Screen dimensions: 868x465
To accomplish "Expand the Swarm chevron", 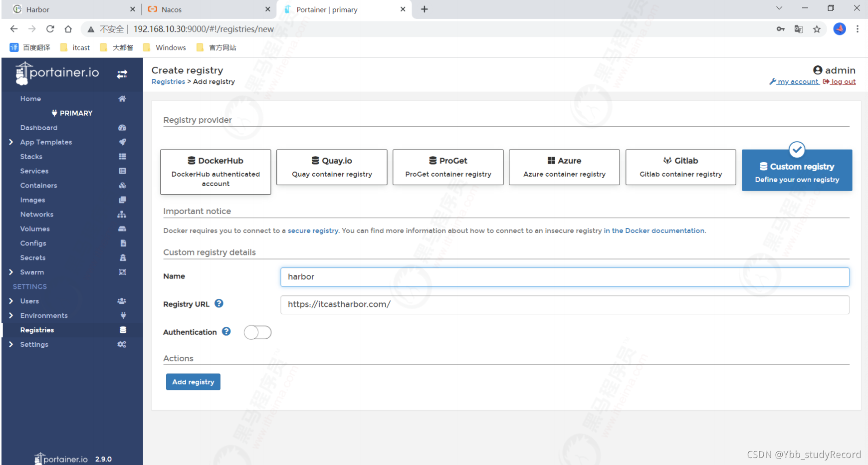I will click(11, 272).
